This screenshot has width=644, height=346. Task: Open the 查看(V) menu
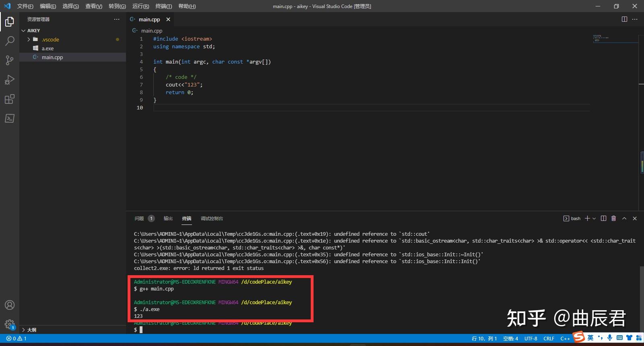click(94, 6)
